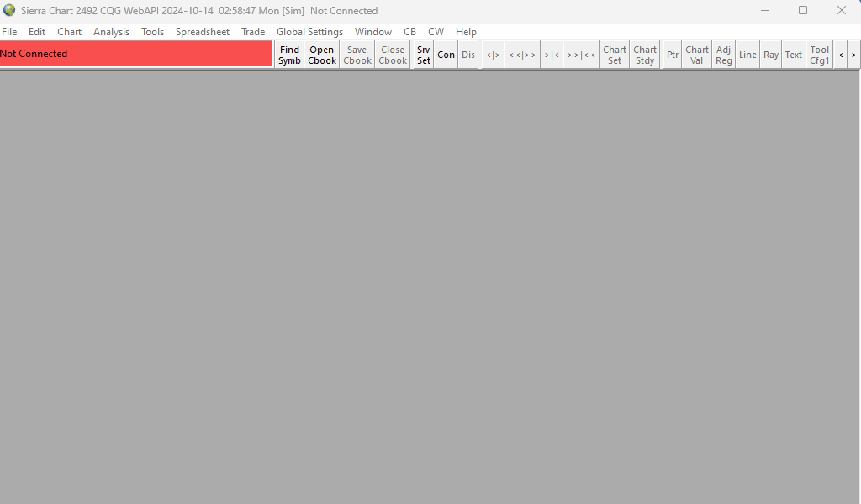This screenshot has height=504, width=861.
Task: Select the Ptr pointer tool
Action: (x=673, y=55)
